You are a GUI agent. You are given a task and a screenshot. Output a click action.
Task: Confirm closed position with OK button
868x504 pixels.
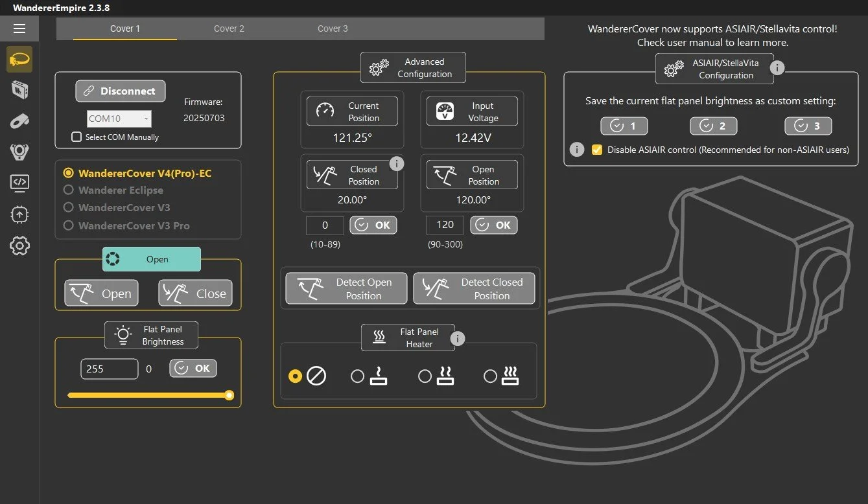tap(373, 225)
